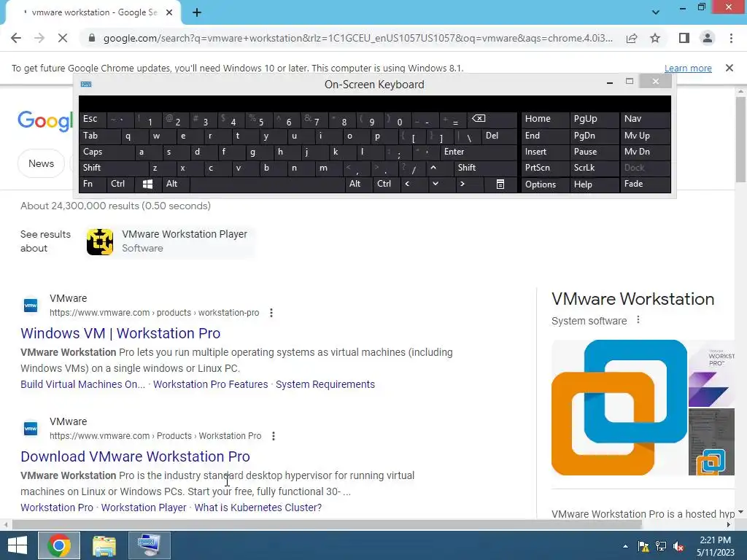The image size is (747, 560).
Task: Open the Chrome profile avatar
Action: point(708,38)
